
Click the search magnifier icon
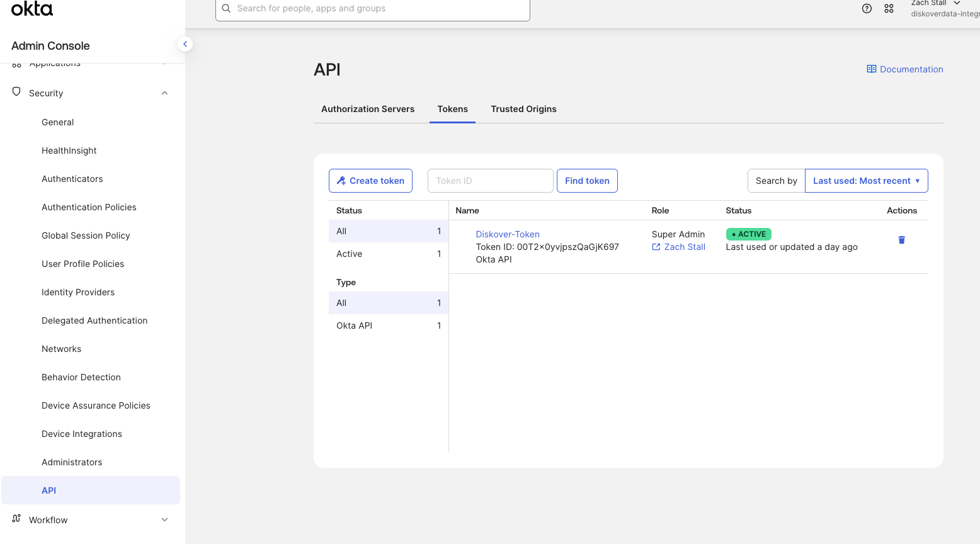(x=226, y=8)
